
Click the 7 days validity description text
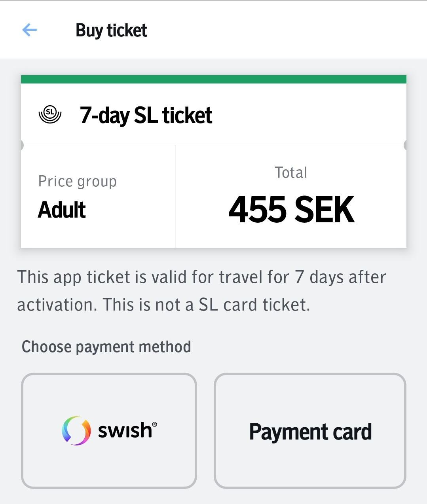(201, 277)
